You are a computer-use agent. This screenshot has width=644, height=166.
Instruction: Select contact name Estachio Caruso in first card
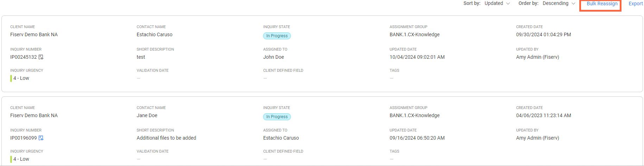tap(154, 34)
